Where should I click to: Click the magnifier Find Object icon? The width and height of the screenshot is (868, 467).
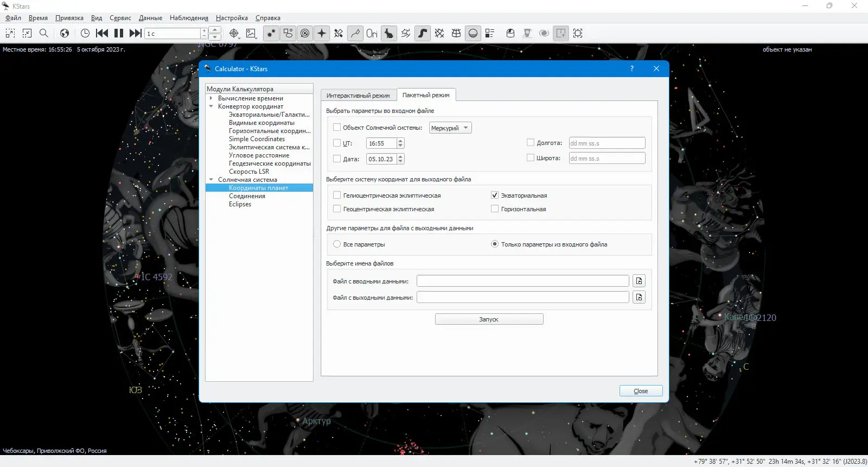coord(44,33)
